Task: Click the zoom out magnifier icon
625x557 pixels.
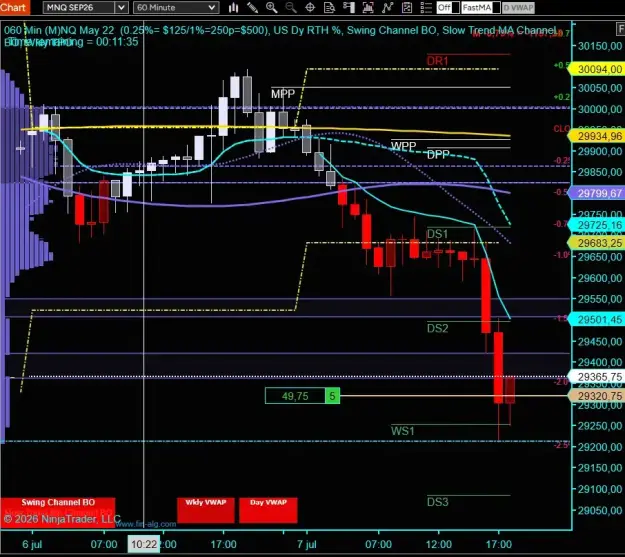Action: point(291,8)
